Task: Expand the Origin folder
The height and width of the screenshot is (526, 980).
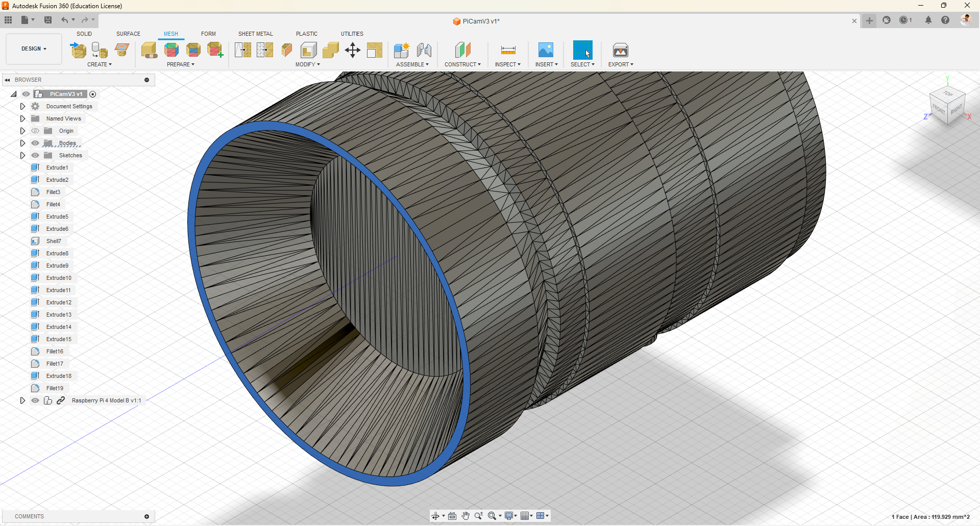Action: pyautogui.click(x=22, y=131)
